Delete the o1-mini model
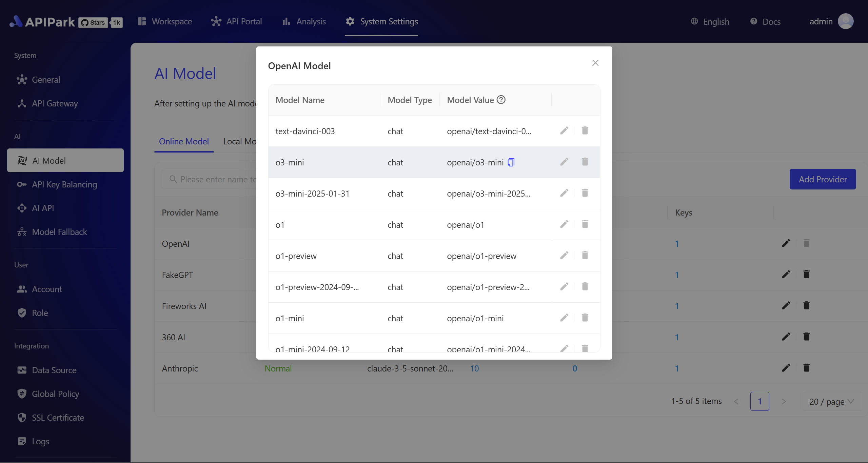This screenshot has width=868, height=463. 585,318
